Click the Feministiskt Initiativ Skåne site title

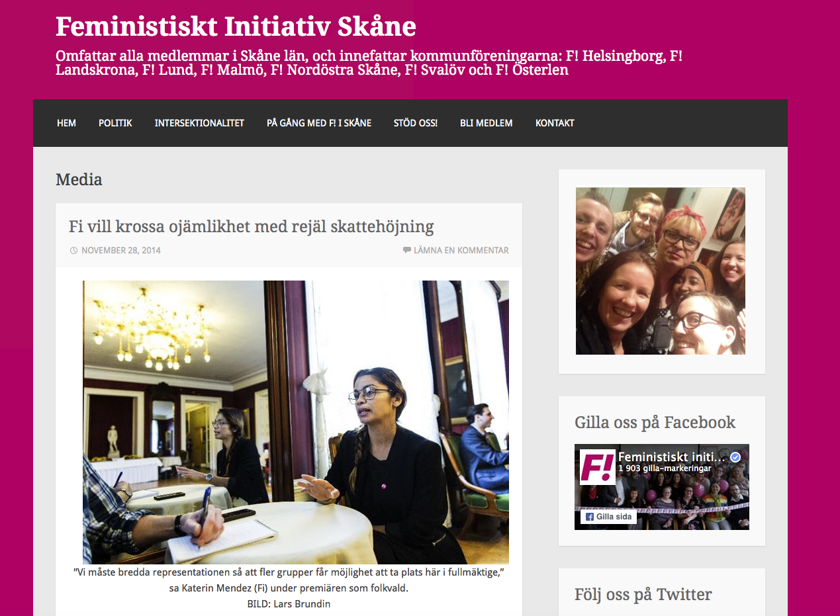point(236,26)
